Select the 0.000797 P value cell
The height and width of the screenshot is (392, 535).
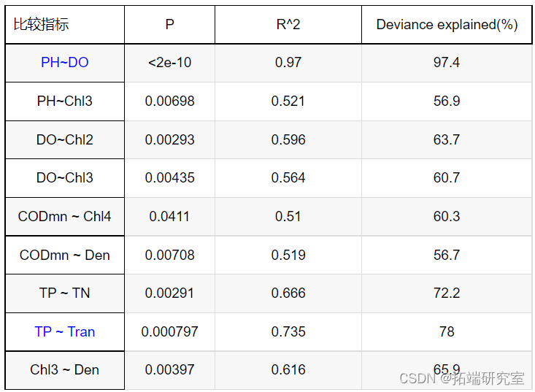point(169,331)
